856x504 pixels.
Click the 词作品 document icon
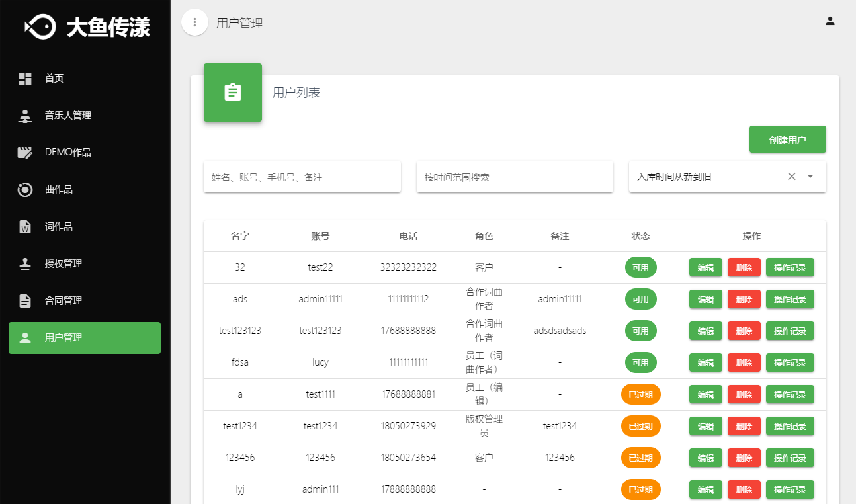(25, 227)
